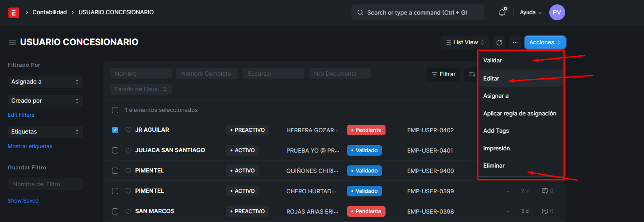
Task: Expand the Etiquetas sidebar dropdown
Action: [45, 132]
